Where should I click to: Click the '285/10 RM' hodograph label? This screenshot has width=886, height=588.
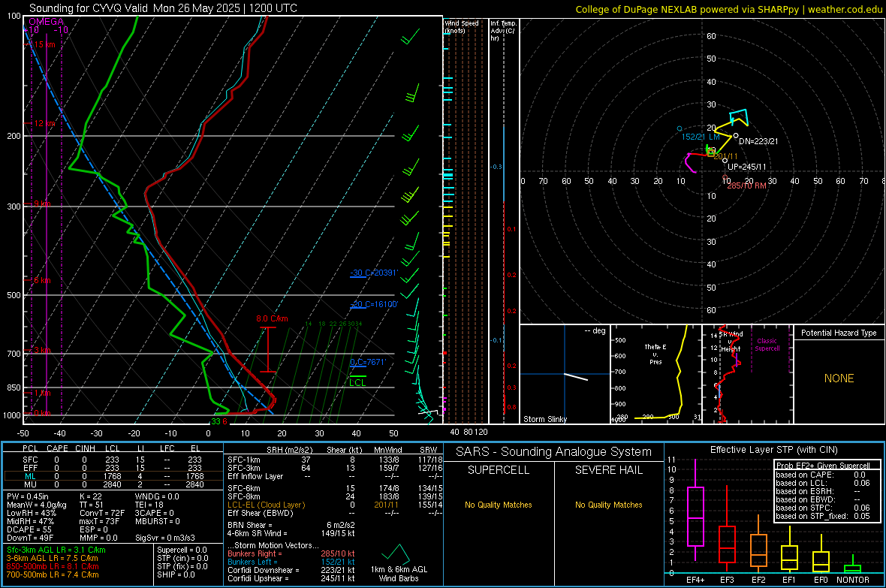pos(746,185)
